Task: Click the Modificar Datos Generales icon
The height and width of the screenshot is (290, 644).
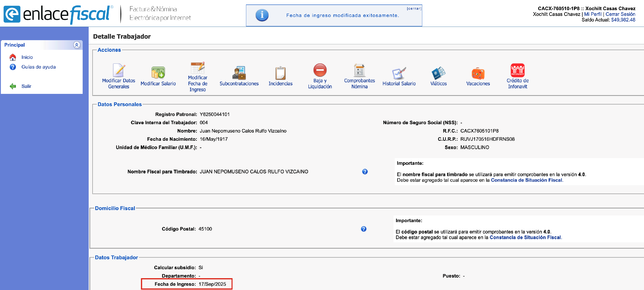Action: (118, 70)
